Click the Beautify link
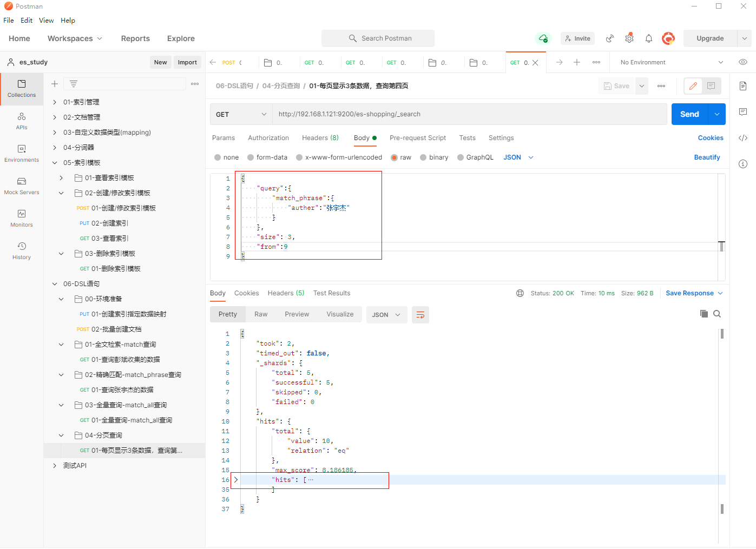 707,157
